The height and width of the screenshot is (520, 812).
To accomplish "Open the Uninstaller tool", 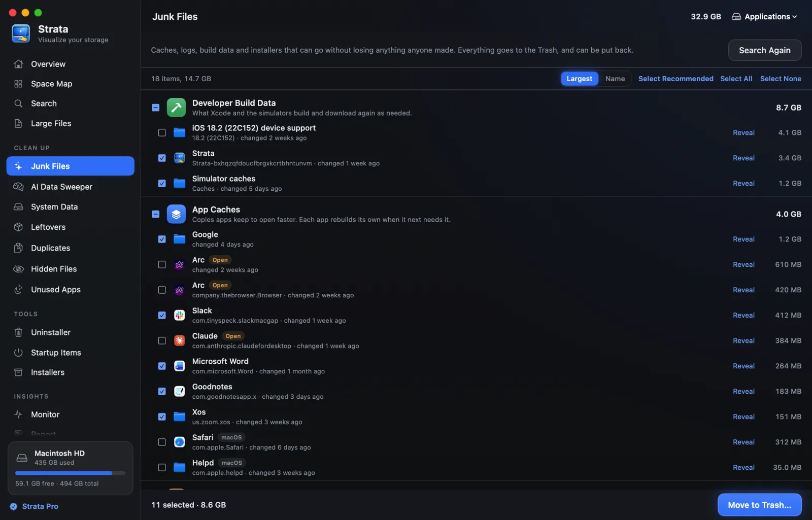I will pos(70,332).
